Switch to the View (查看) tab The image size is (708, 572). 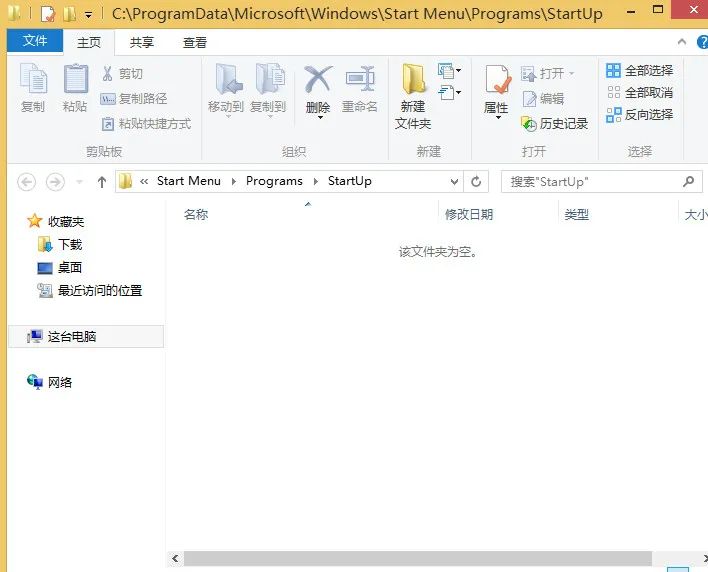[195, 42]
